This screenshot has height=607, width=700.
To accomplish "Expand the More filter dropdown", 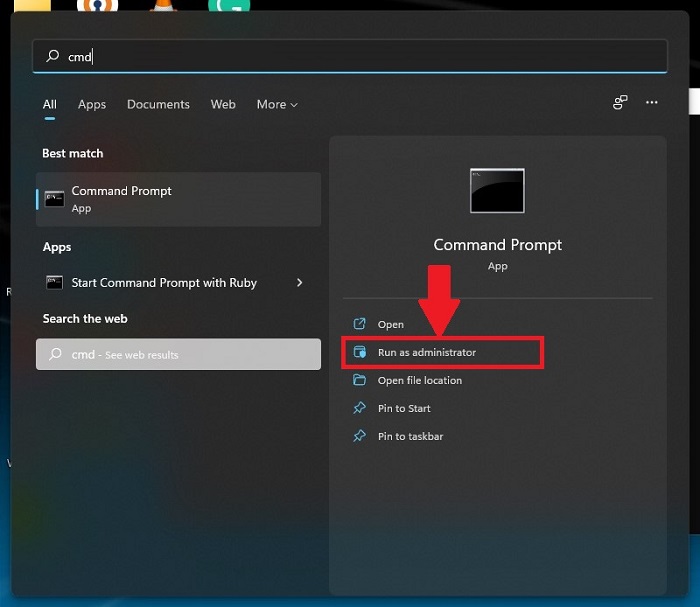I will pos(277,104).
